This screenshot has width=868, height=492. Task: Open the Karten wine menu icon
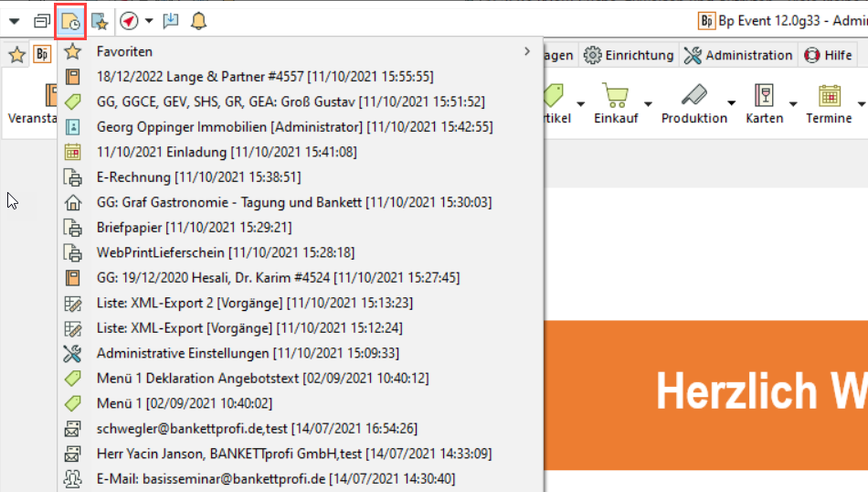763,96
